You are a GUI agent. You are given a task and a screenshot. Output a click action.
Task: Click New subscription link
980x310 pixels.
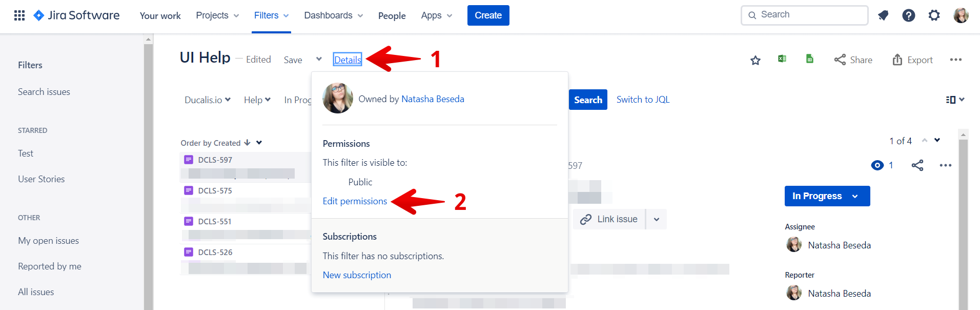[357, 275]
